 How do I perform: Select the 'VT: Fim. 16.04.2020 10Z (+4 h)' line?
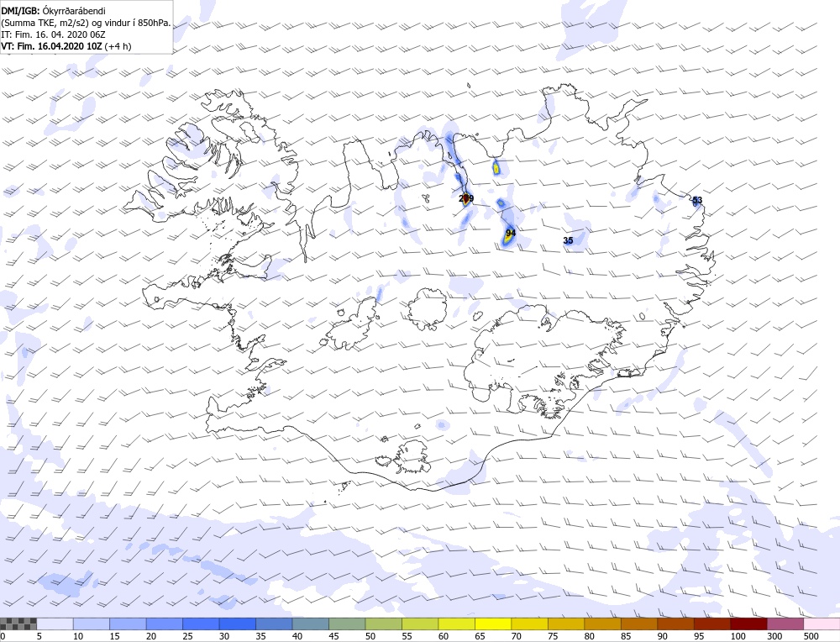tap(66, 46)
